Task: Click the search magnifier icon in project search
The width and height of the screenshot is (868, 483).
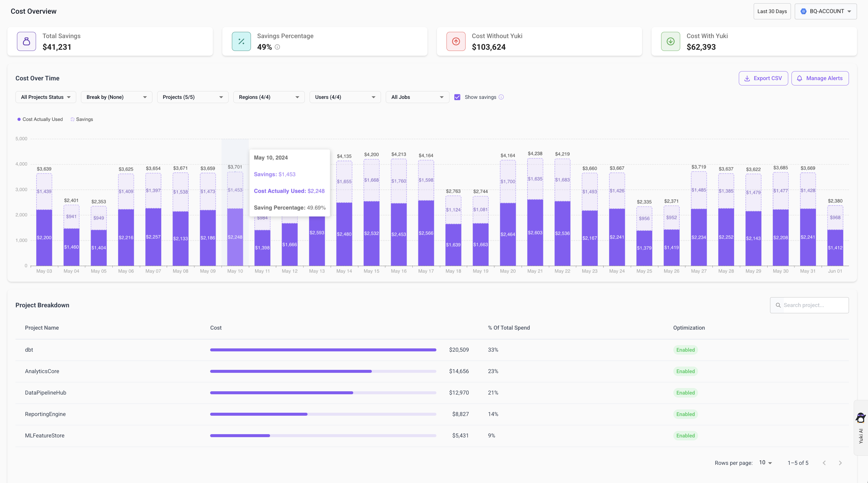Action: click(778, 305)
